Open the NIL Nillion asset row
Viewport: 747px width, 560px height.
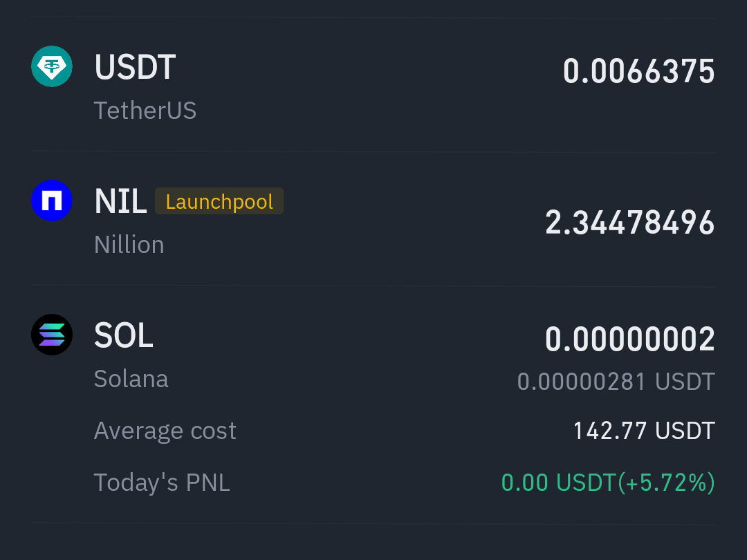[373, 220]
